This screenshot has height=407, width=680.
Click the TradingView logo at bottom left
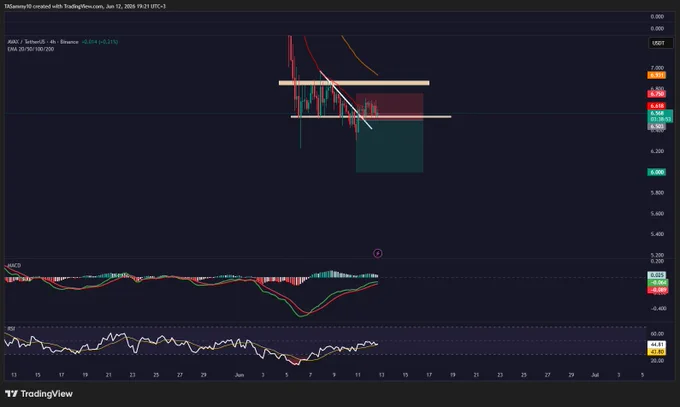39,394
